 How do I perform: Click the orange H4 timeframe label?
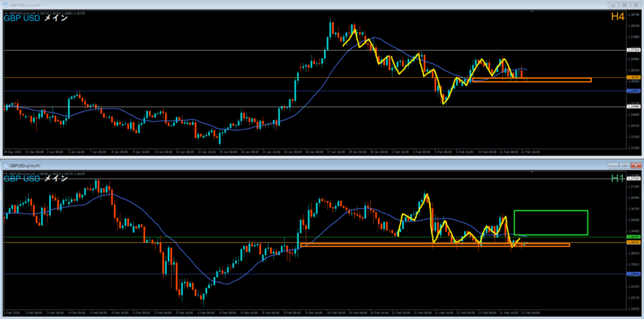(618, 16)
